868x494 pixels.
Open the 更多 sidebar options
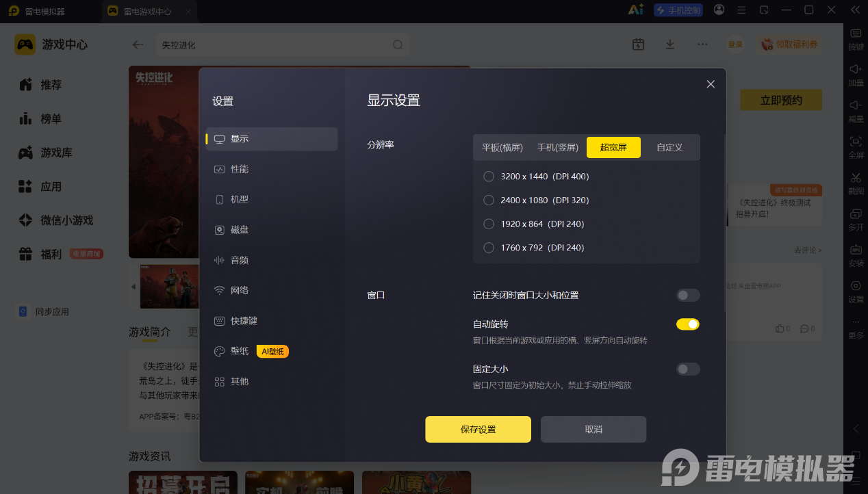tap(856, 328)
